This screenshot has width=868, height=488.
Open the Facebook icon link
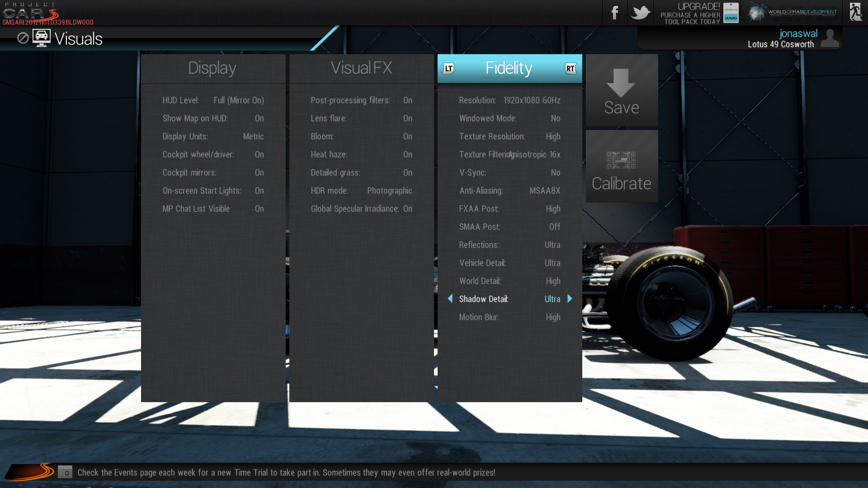coord(614,13)
